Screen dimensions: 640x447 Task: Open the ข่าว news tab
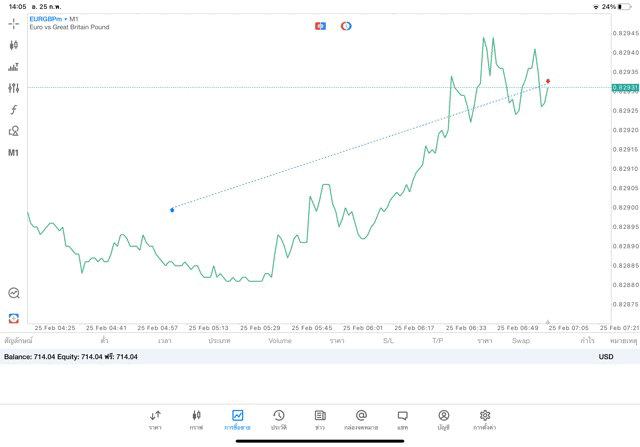point(320,419)
